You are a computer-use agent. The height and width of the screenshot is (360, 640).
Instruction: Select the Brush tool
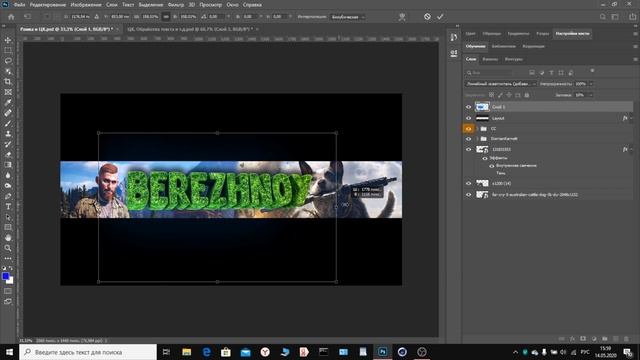[x=8, y=123]
